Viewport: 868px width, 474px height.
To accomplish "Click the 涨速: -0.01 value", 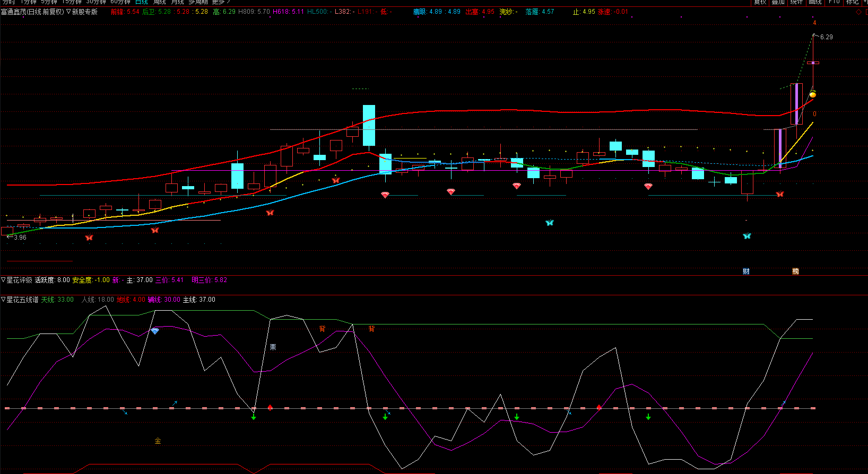I will (x=612, y=12).
